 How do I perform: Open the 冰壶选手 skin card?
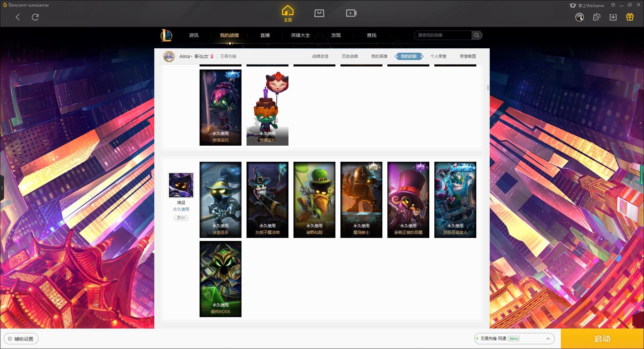(x=220, y=200)
